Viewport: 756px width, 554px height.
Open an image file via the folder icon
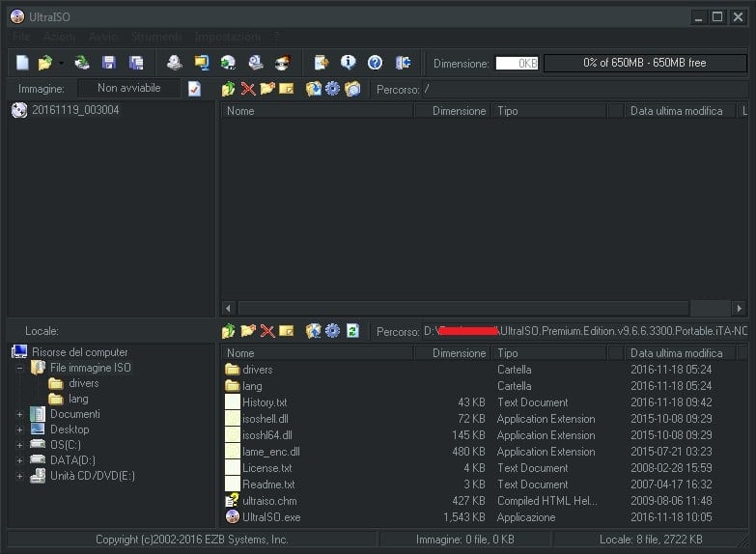coord(44,63)
